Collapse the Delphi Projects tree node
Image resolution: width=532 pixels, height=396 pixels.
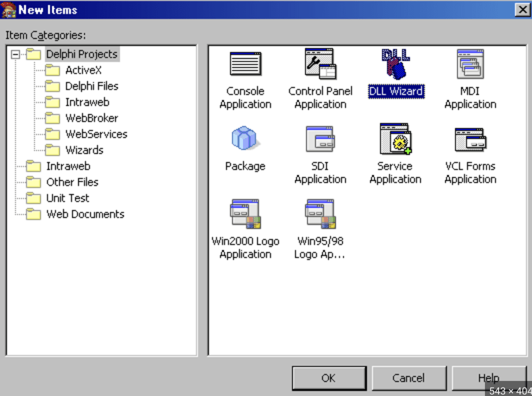point(15,54)
